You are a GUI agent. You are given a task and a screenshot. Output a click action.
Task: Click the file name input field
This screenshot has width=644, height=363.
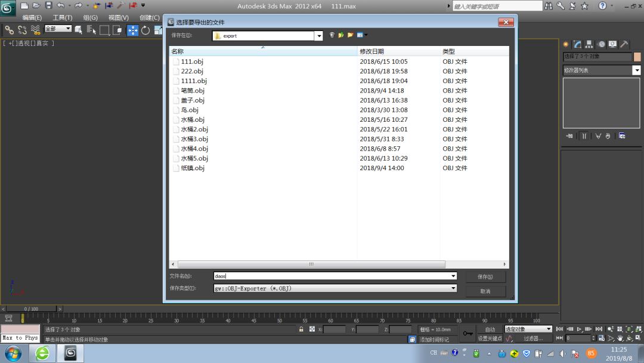pyautogui.click(x=332, y=276)
